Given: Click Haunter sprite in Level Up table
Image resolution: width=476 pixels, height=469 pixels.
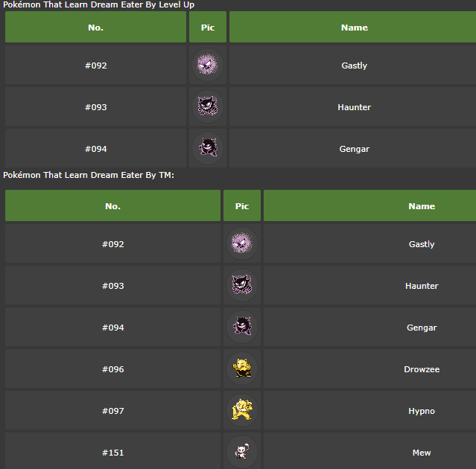Looking at the screenshot, I should (208, 106).
